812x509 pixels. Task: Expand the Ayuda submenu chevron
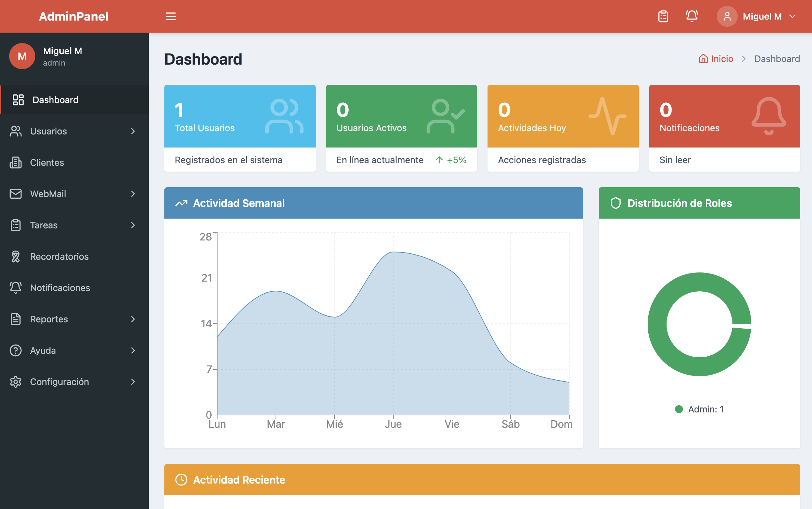(133, 350)
